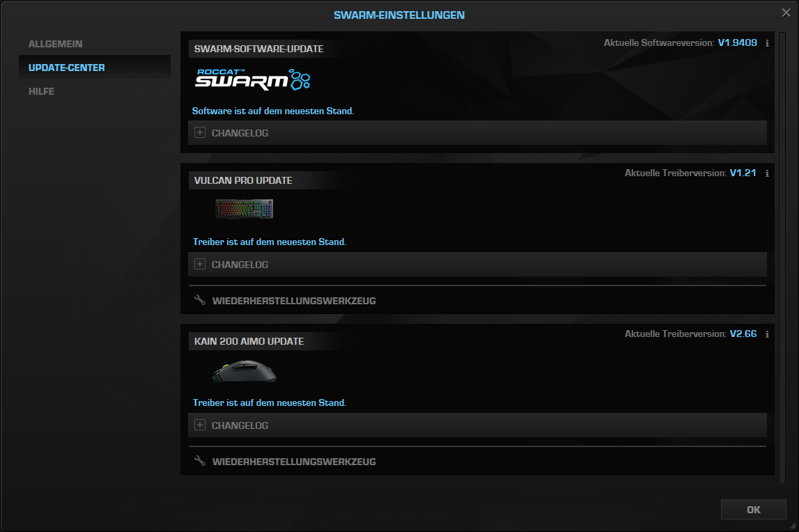Open Vulcan Pro Wiederherstellungswerkzeug
The width and height of the screenshot is (799, 532).
click(294, 301)
